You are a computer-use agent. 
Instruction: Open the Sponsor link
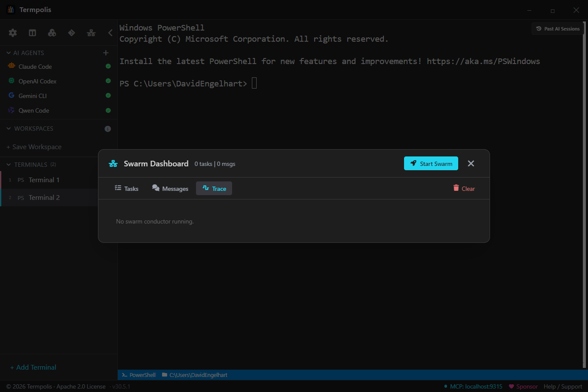pos(524,386)
